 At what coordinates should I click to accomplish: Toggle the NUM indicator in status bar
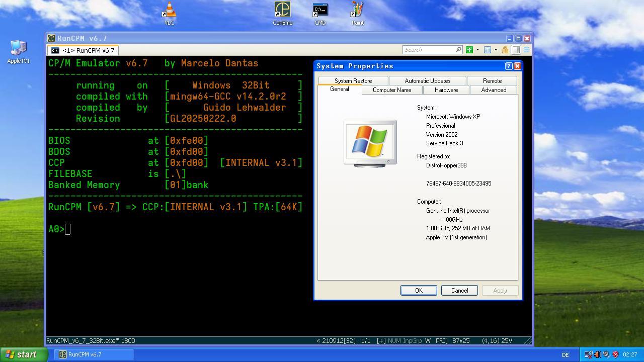394,340
